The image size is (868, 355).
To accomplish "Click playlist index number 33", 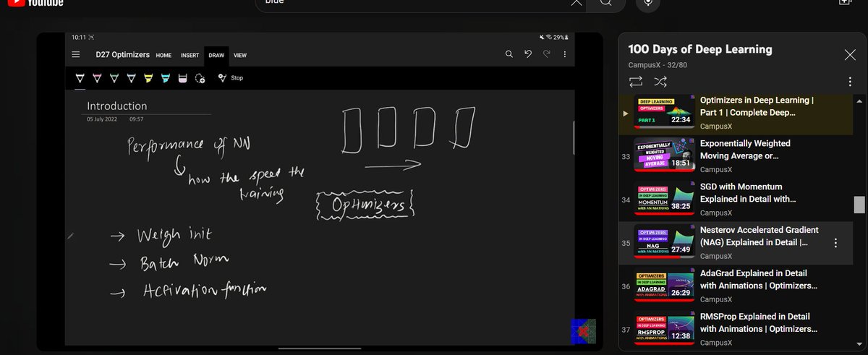I will 626,156.
